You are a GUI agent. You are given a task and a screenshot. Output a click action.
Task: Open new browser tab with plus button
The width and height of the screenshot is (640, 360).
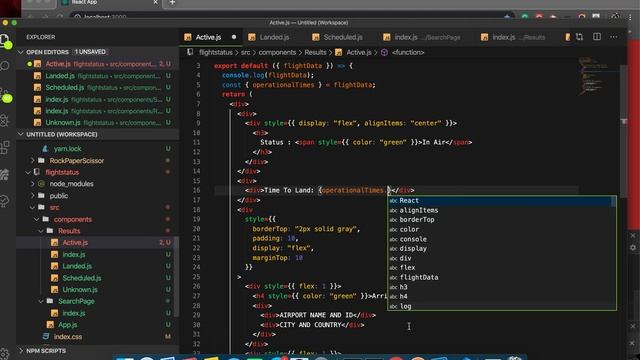click(172, 3)
